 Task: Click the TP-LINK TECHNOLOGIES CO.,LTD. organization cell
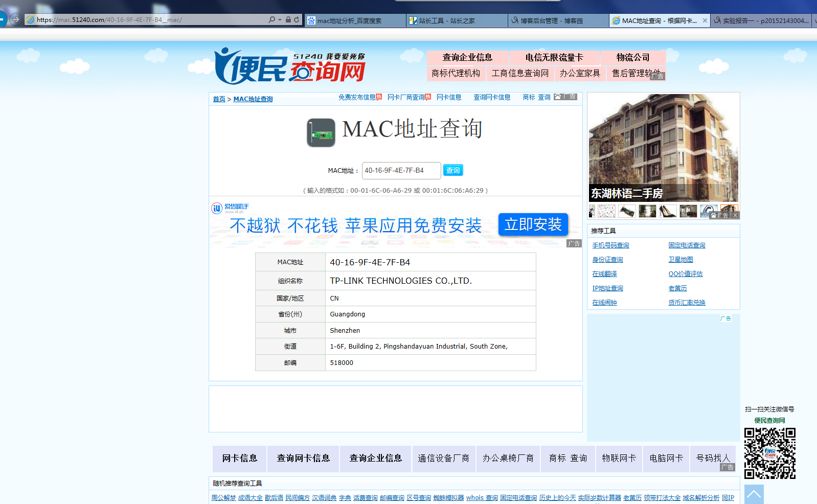pyautogui.click(x=430, y=281)
